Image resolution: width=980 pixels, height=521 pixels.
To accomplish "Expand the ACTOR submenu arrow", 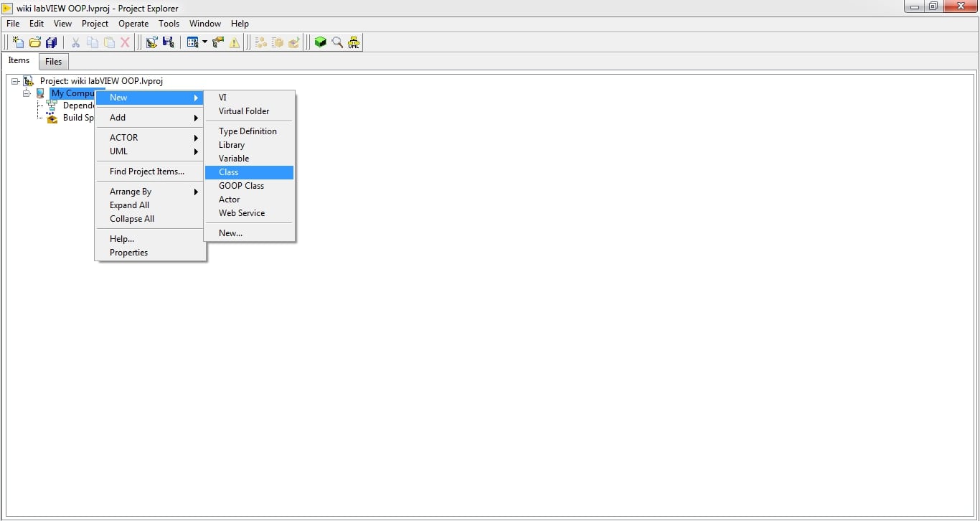I will [196, 138].
